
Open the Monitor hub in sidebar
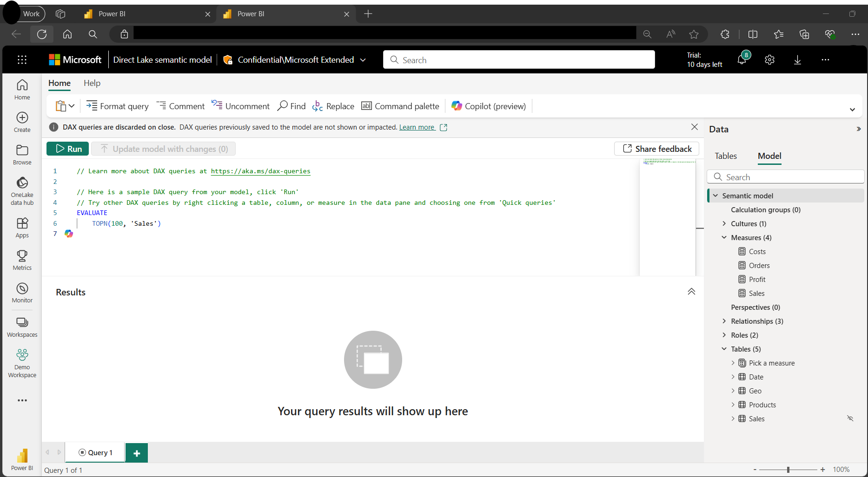[22, 293]
